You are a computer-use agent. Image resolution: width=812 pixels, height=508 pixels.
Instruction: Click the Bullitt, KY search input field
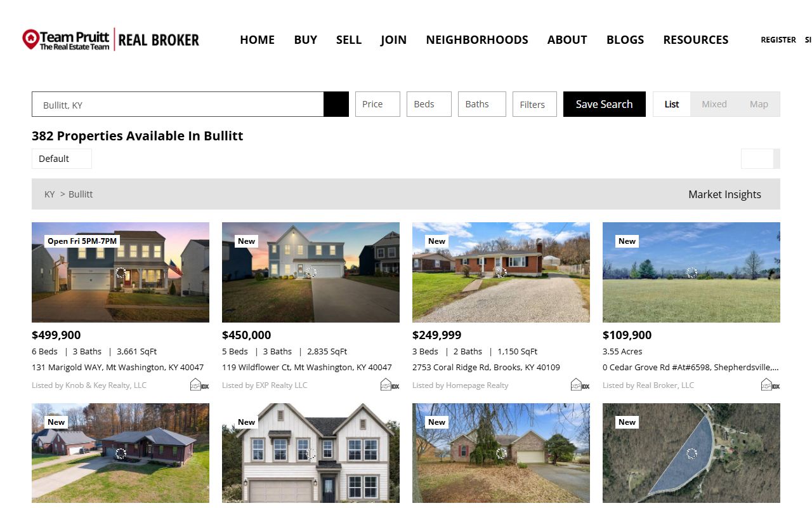(x=178, y=104)
